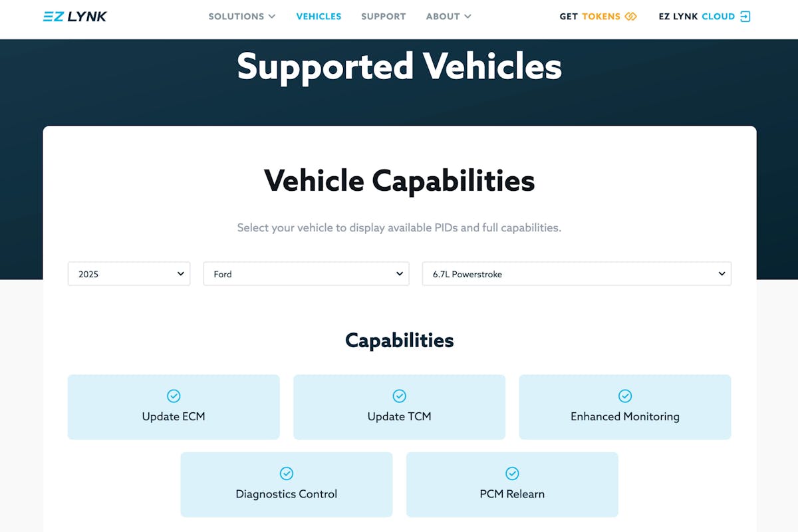This screenshot has height=532, width=798.
Task: Click the Update ECM checkmark icon
Action: 174,396
